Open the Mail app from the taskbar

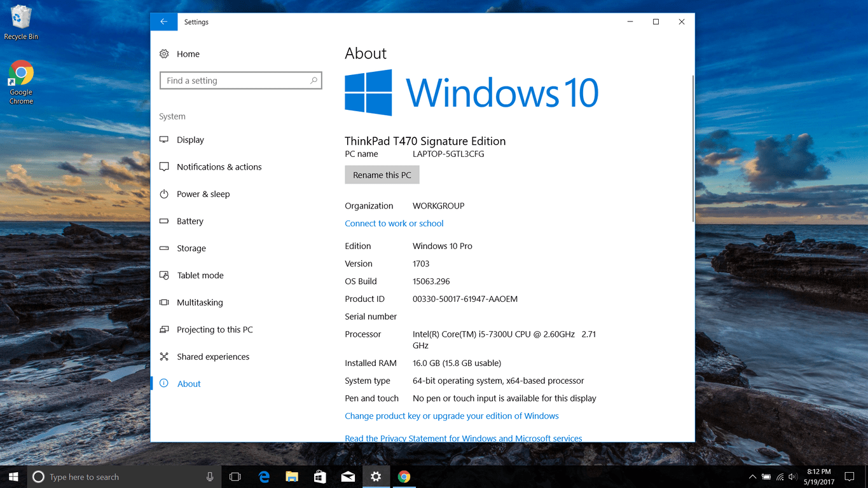348,477
